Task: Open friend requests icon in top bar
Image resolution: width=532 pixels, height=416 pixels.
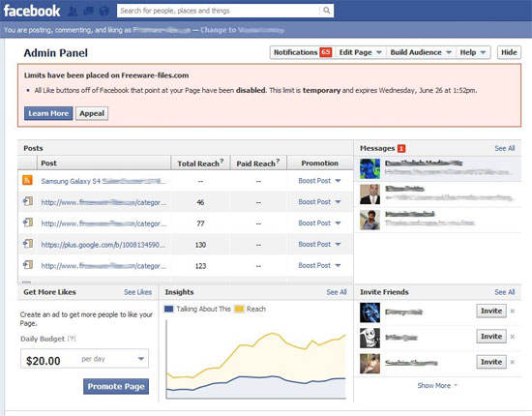Action: [x=73, y=12]
